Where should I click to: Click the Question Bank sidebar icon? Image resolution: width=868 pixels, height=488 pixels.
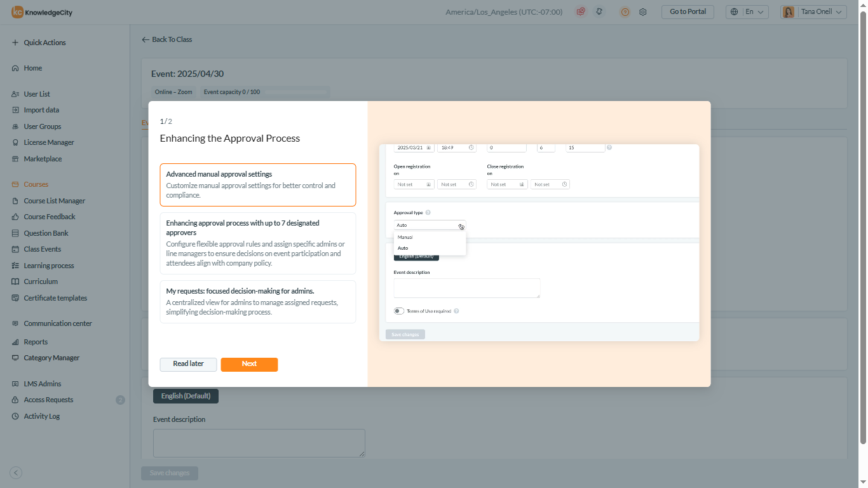(15, 233)
